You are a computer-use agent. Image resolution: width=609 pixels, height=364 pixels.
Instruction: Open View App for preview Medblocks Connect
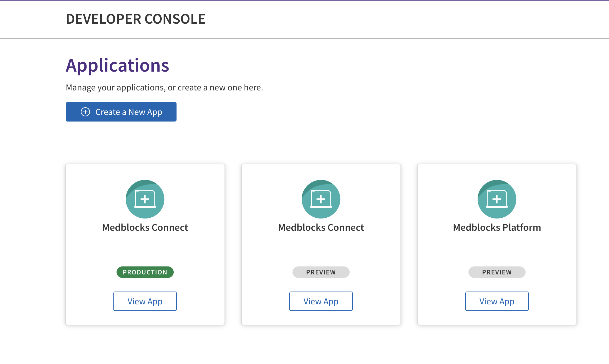pyautogui.click(x=321, y=301)
